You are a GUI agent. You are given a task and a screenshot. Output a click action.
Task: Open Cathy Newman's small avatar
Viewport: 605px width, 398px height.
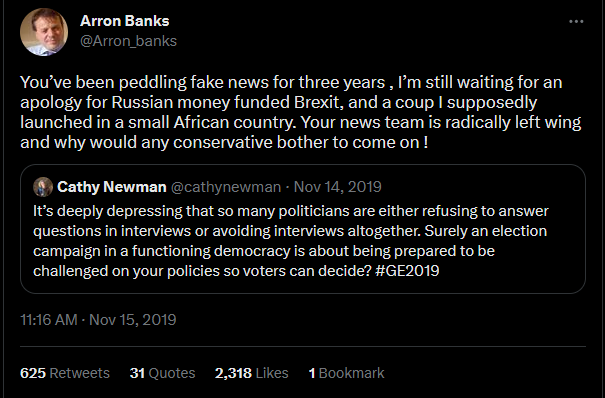tap(43, 187)
